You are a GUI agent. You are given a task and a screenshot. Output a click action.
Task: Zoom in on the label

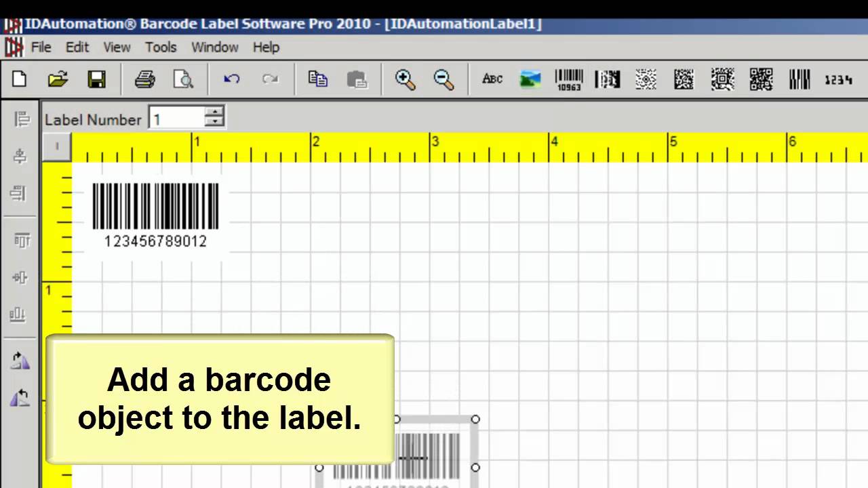click(405, 79)
